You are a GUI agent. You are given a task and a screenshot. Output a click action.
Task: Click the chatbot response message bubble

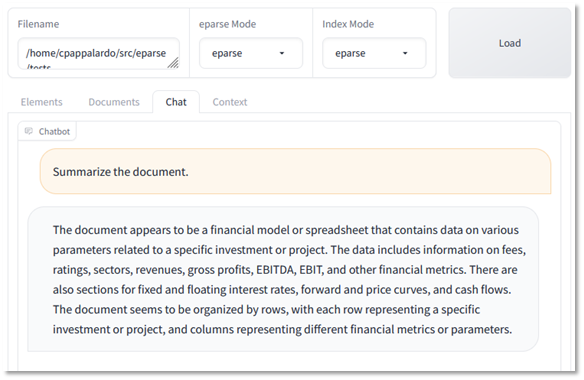[283, 279]
